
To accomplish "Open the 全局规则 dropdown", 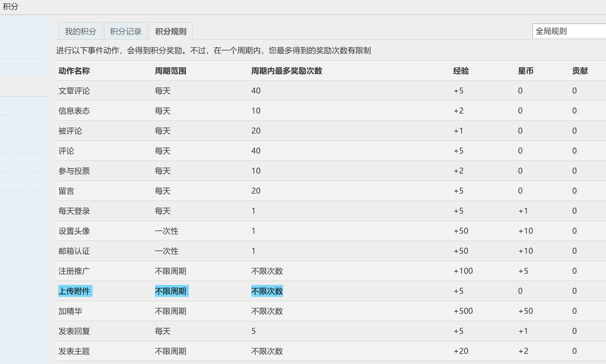I will pyautogui.click(x=569, y=31).
